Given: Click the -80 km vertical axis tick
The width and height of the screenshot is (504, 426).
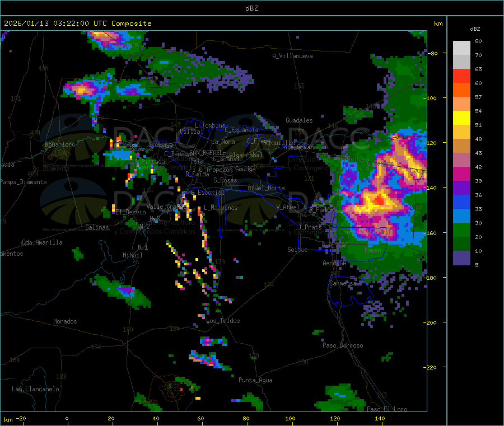Looking at the screenshot, I should click(433, 53).
